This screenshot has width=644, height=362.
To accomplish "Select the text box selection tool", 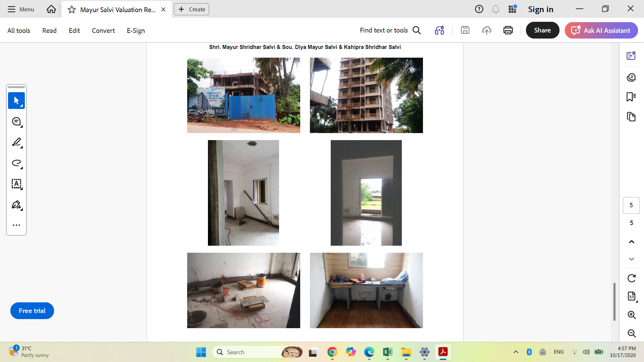I will 16,184.
